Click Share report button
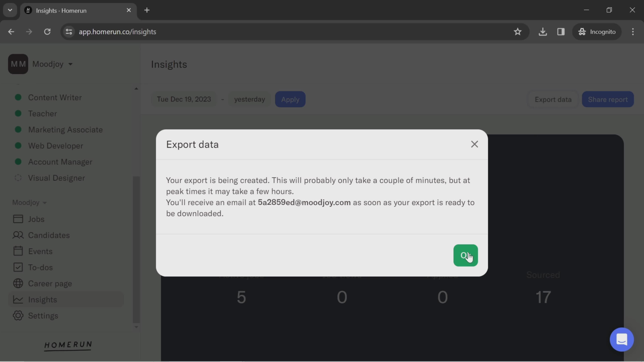The width and height of the screenshot is (644, 362). 608,99
